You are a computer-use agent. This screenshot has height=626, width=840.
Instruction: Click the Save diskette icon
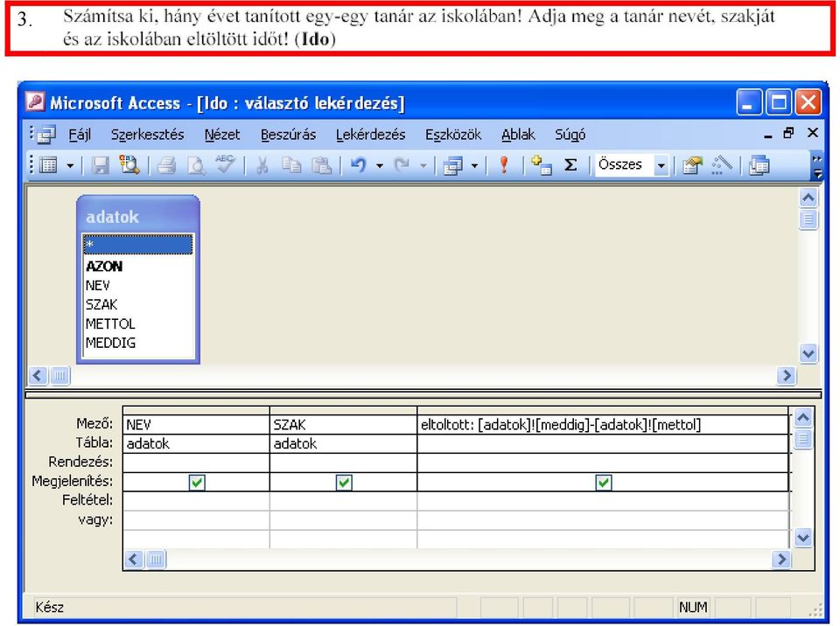click(x=100, y=165)
